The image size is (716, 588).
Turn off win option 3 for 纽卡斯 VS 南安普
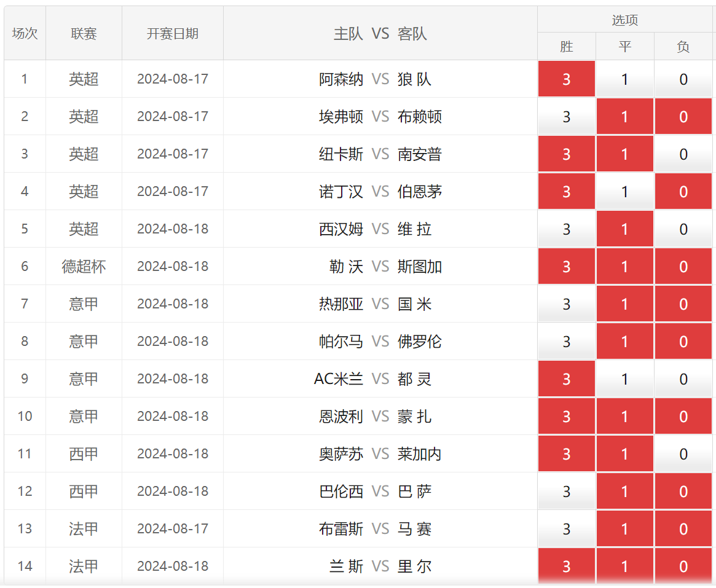click(x=566, y=154)
